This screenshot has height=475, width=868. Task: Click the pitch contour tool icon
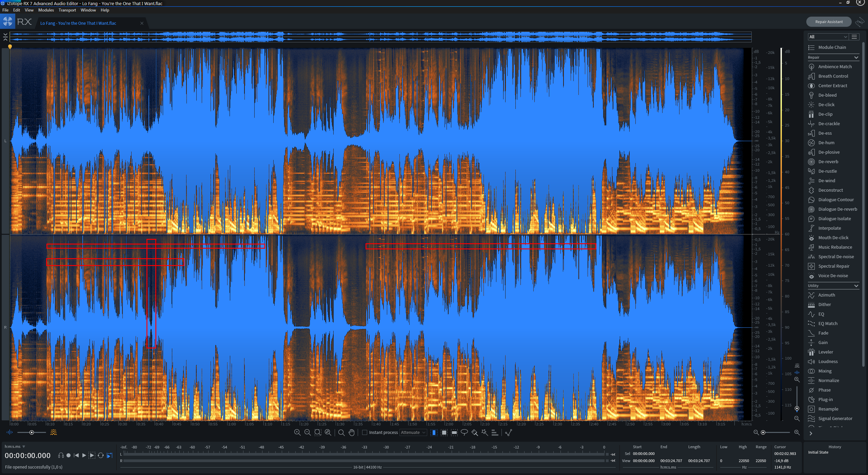pos(509,433)
